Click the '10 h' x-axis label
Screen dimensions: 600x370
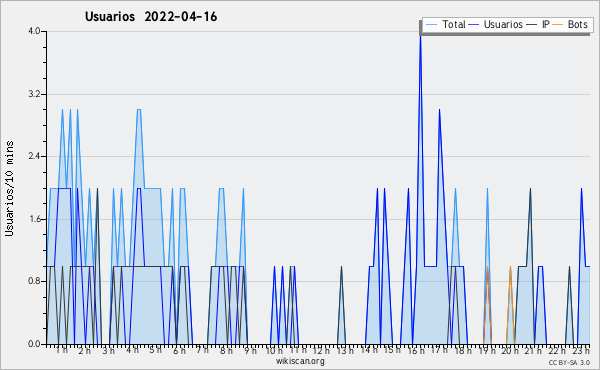click(274, 350)
